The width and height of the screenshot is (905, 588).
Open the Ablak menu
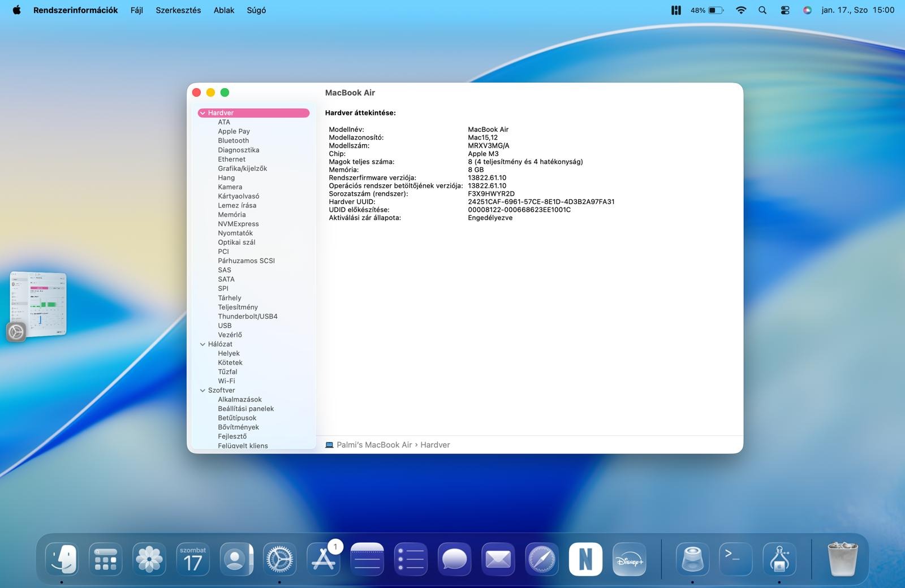(x=224, y=10)
